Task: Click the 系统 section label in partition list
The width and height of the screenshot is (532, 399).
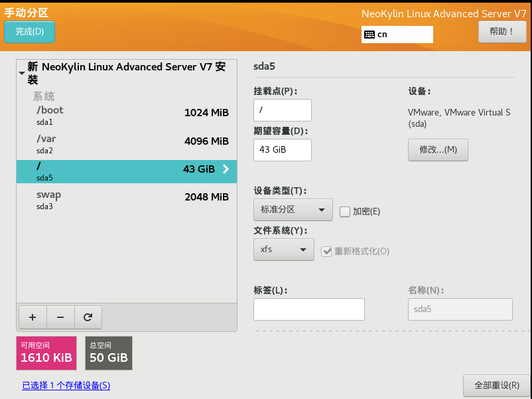Action: tap(43, 96)
